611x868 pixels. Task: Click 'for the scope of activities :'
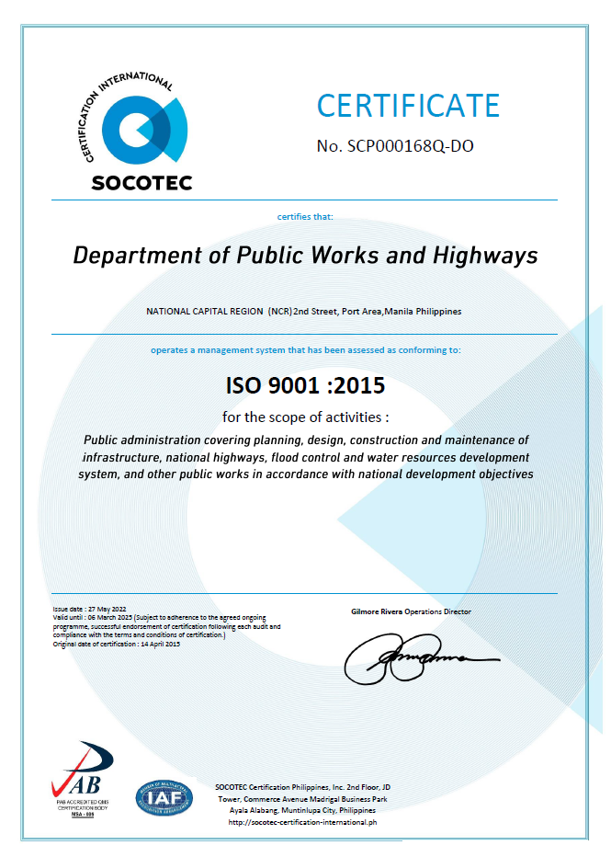coord(305,417)
